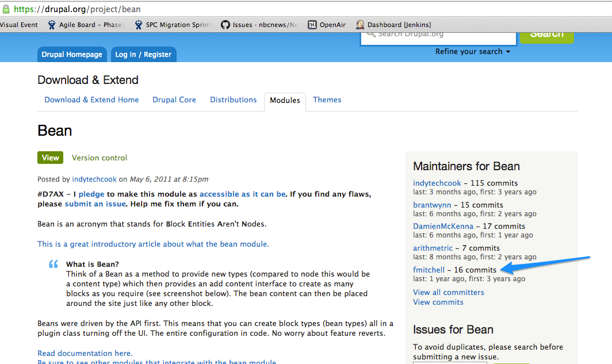This screenshot has width=612, height=364.
Task: Open the Agile Board bookmark icon
Action: tap(52, 25)
